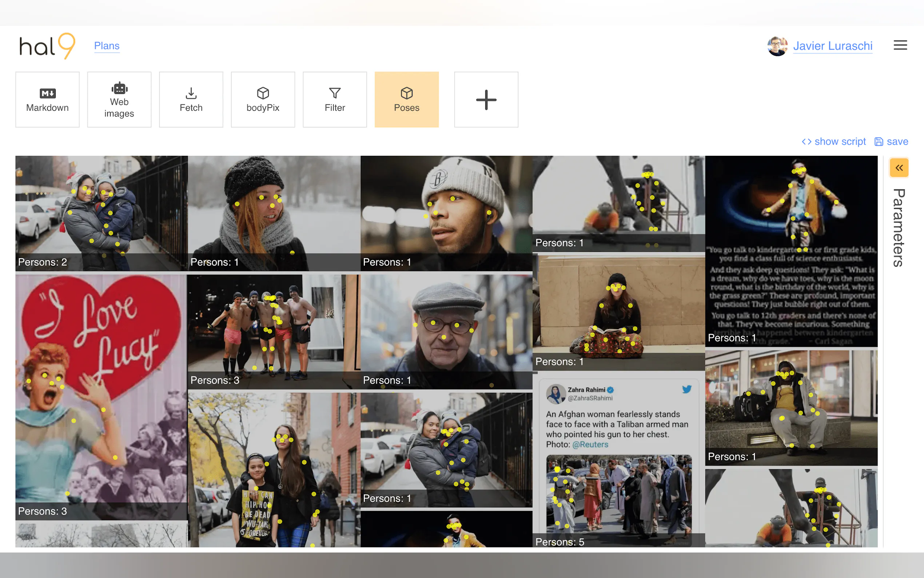
Task: Add a new step with plus button
Action: [x=486, y=99]
